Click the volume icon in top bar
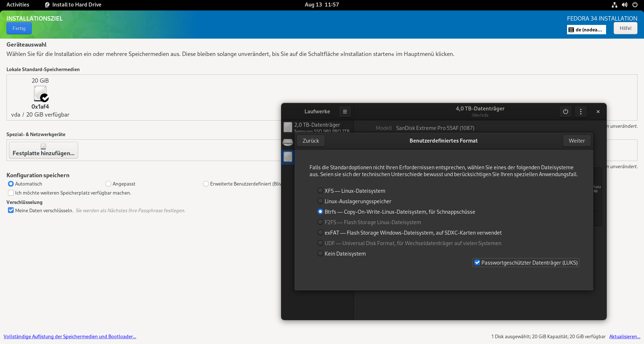Screen dimensions: 644x344 coord(624,5)
